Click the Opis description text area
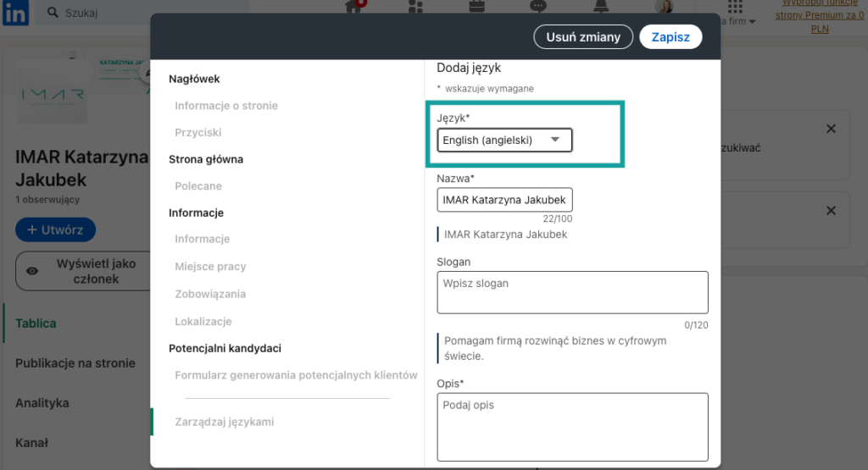 coord(572,427)
